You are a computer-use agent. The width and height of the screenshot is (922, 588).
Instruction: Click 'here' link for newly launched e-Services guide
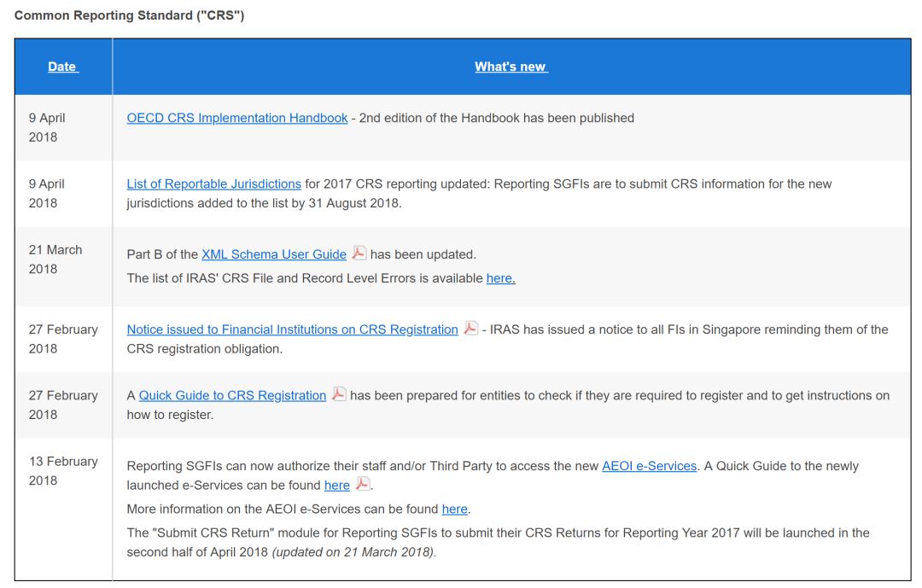337,485
